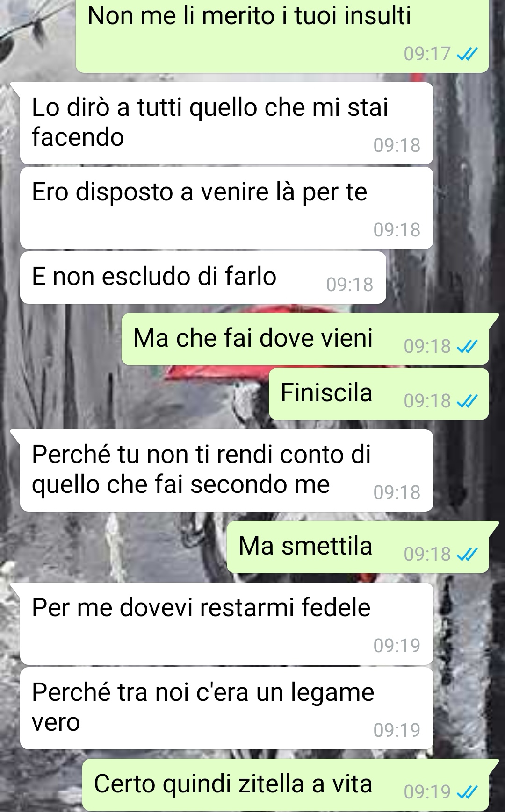Tap the message 'E non escludo di farlo'

(x=203, y=278)
